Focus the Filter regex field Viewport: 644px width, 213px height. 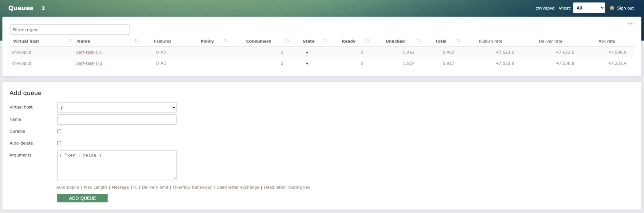point(70,30)
